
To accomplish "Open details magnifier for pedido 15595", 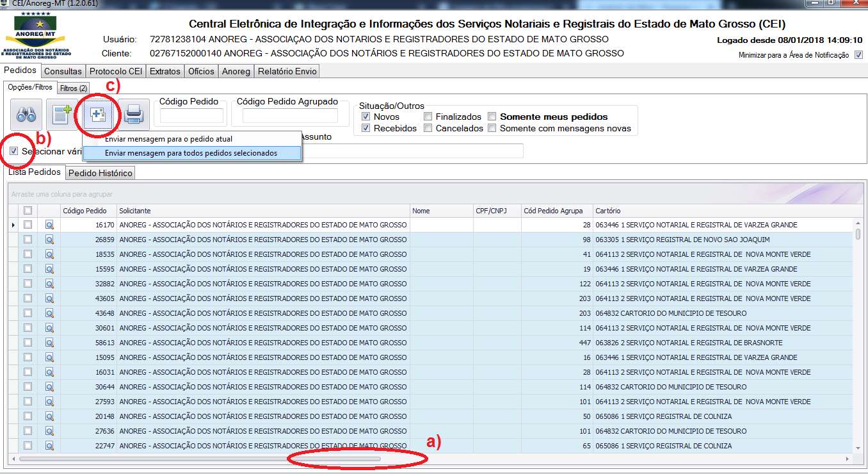I will tap(49, 269).
